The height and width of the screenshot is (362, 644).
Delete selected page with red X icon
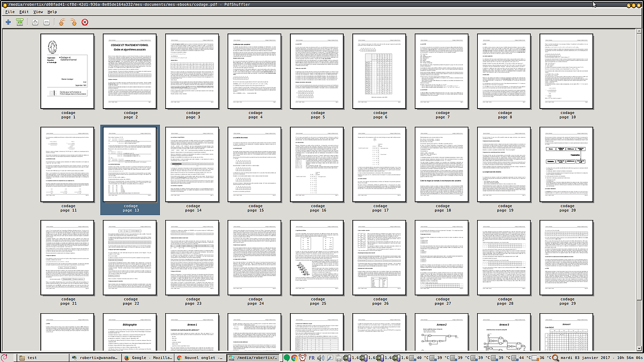[85, 22]
